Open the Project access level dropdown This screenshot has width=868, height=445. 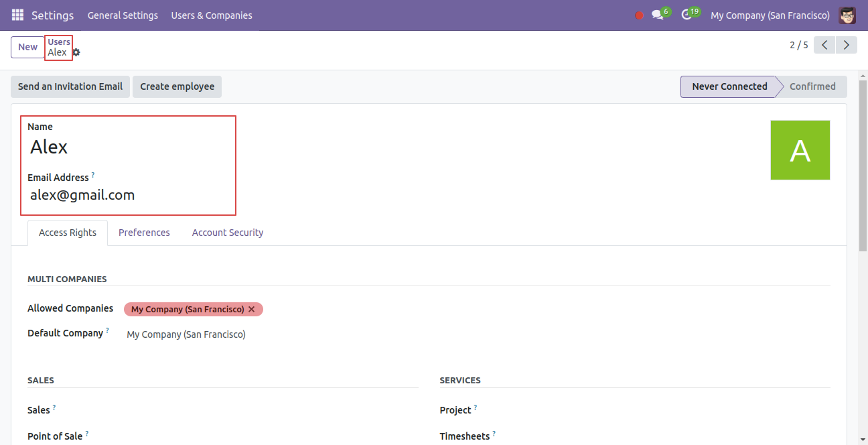[x=683, y=410]
